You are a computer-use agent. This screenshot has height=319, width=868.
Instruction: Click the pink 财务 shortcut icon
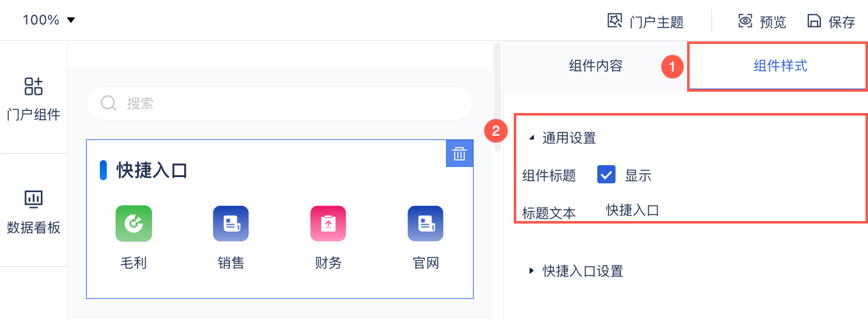click(328, 224)
